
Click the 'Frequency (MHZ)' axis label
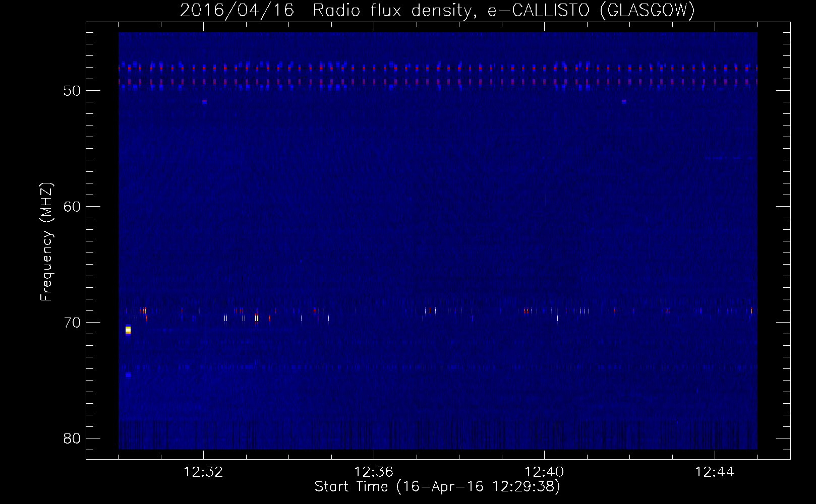(x=46, y=242)
